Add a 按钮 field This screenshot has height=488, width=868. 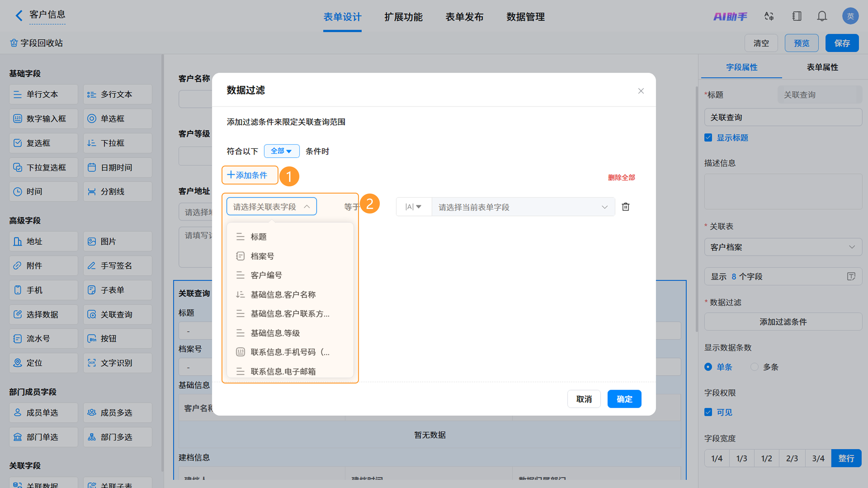[118, 339]
